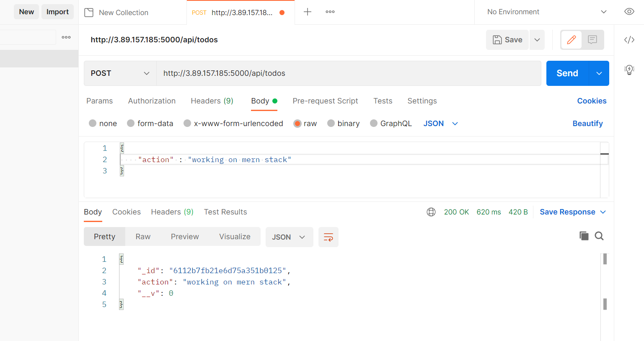Search the response using the magnifier icon
Screen dimensions: 644x341
[599, 236]
